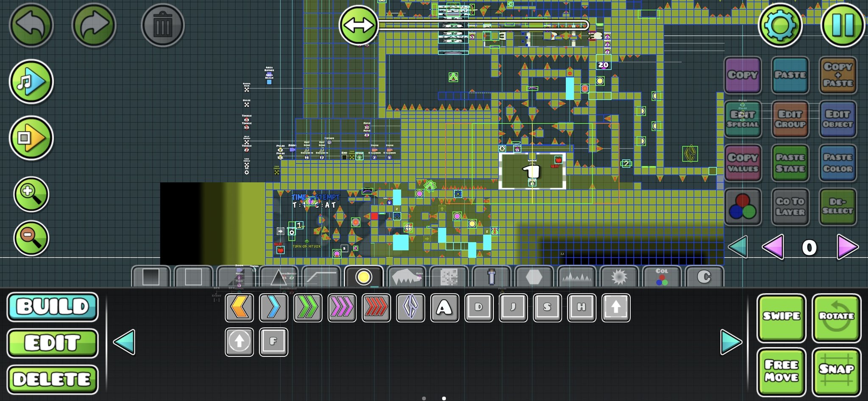Open Edit Object
Screen dimensions: 868x401
(838, 119)
